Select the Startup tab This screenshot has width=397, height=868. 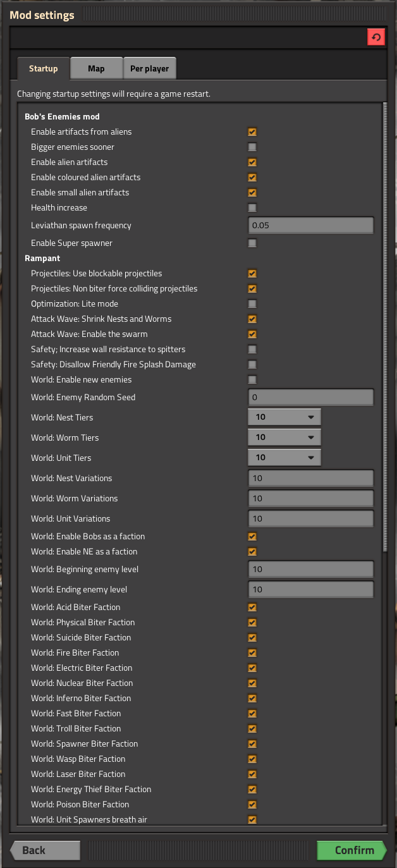pos(43,68)
